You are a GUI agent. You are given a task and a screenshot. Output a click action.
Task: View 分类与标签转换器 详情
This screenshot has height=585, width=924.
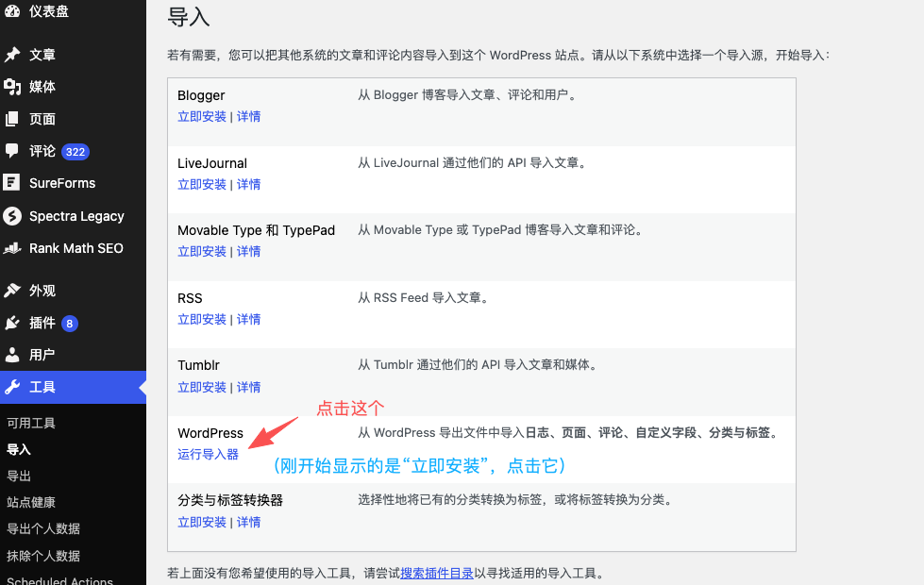tap(248, 522)
